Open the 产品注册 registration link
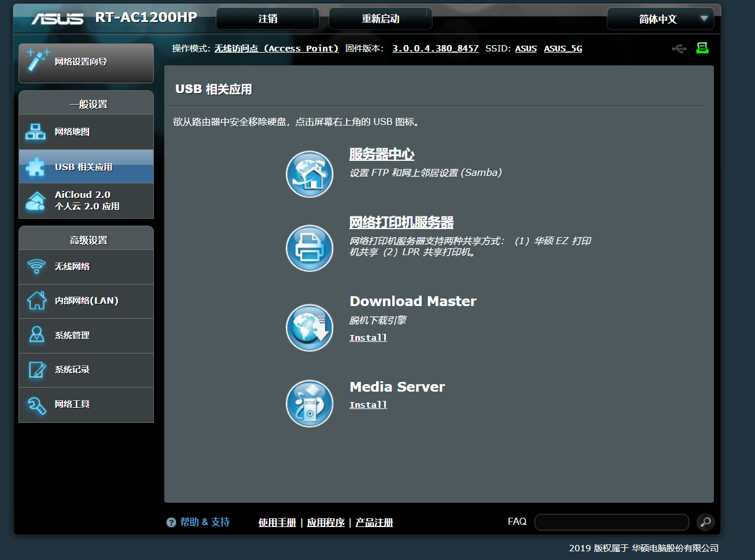 tap(374, 522)
